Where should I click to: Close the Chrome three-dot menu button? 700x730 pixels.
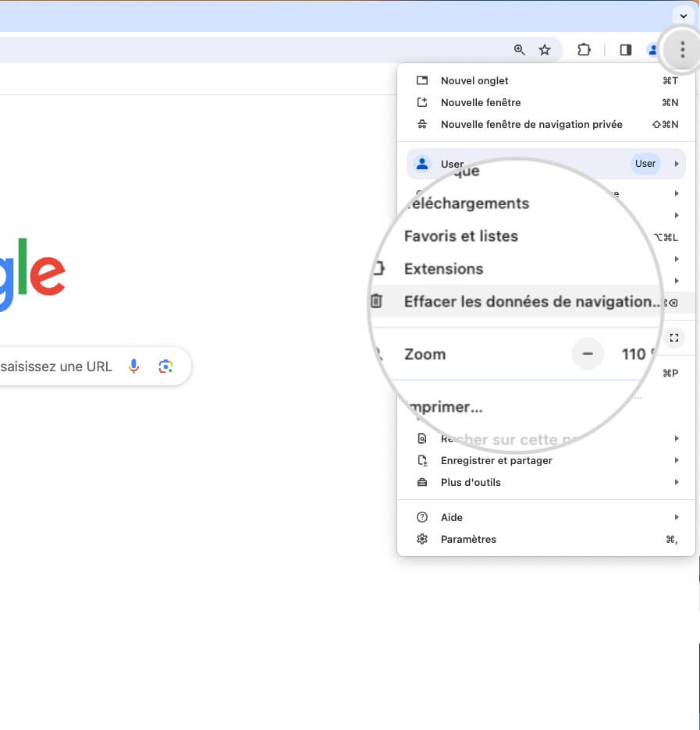682,49
